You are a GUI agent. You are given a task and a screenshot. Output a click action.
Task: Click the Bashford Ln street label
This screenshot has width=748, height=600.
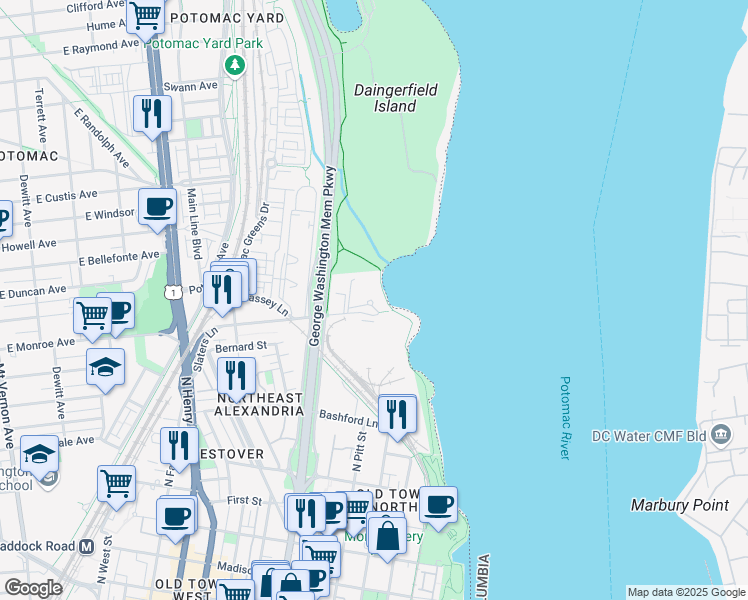tap(348, 418)
